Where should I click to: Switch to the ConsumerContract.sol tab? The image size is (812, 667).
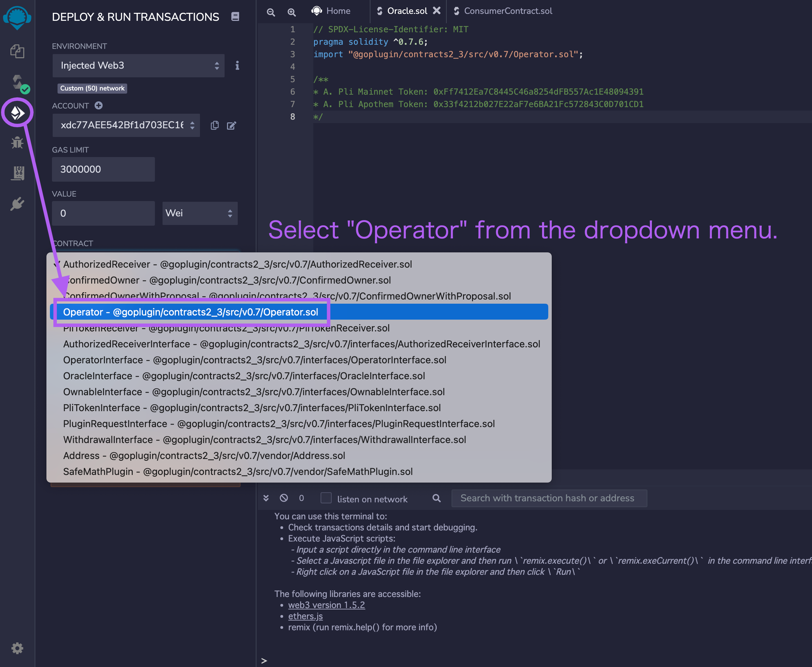508,11
